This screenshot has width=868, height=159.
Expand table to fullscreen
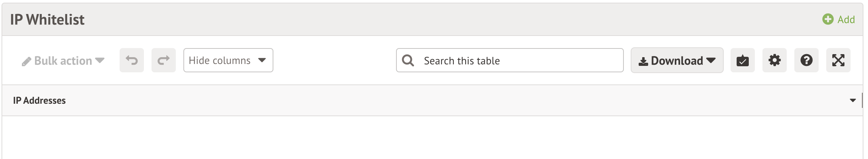(x=838, y=60)
